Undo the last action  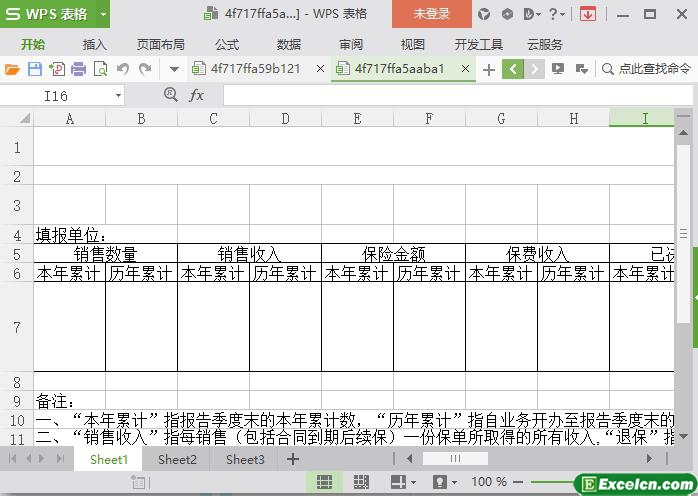(x=123, y=69)
